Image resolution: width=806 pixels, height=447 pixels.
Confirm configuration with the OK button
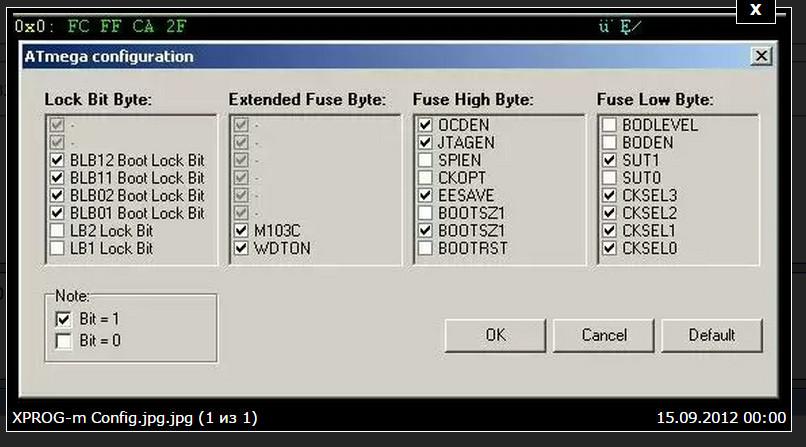(x=495, y=336)
